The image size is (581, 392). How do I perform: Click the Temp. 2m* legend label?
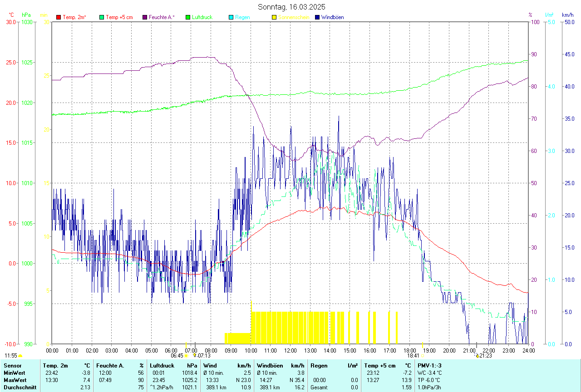coord(74,17)
